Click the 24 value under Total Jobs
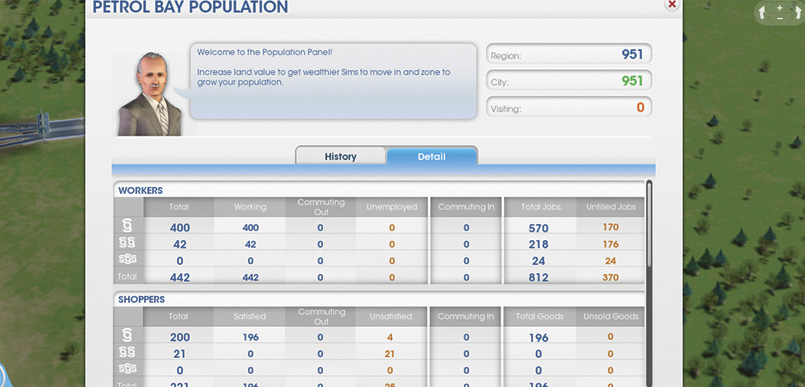 [539, 261]
